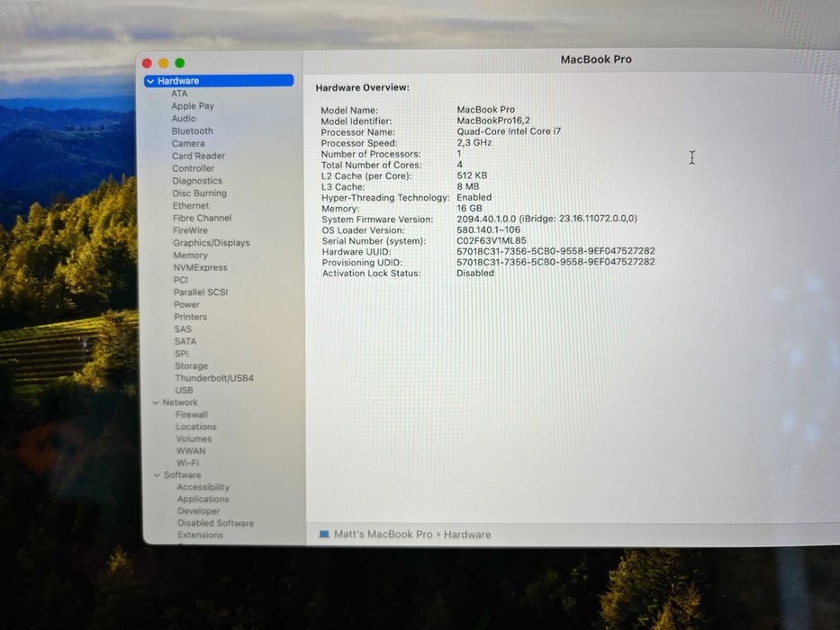Select Card Reader in the sidebar
Viewport: 840px width, 630px height.
click(198, 156)
